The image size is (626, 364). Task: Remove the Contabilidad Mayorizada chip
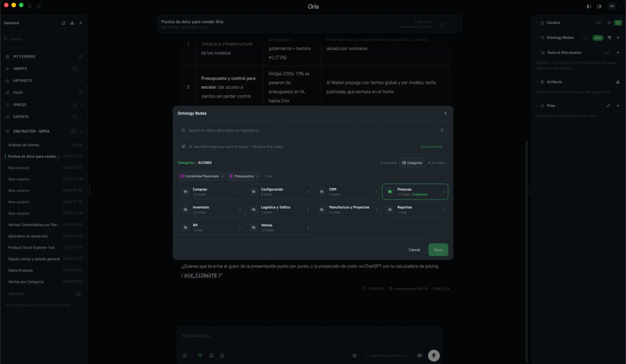(x=222, y=176)
